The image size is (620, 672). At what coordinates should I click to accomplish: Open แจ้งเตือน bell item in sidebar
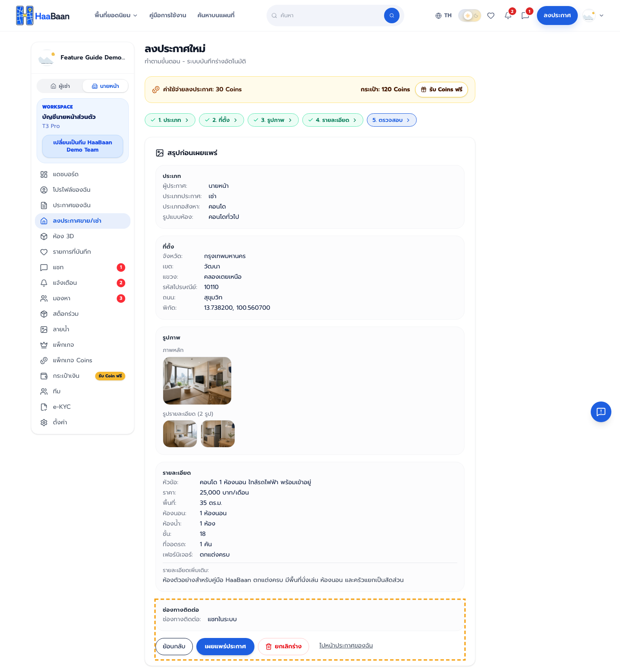pyautogui.click(x=83, y=283)
